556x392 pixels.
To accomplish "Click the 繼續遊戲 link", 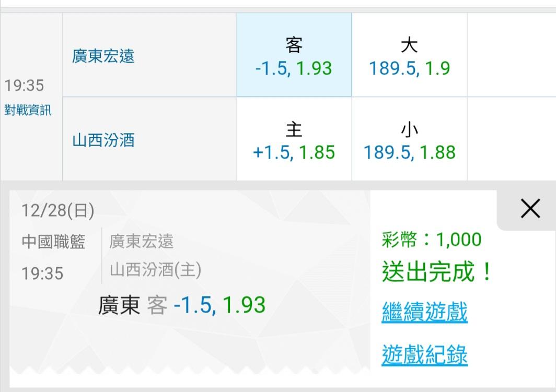I will click(424, 312).
